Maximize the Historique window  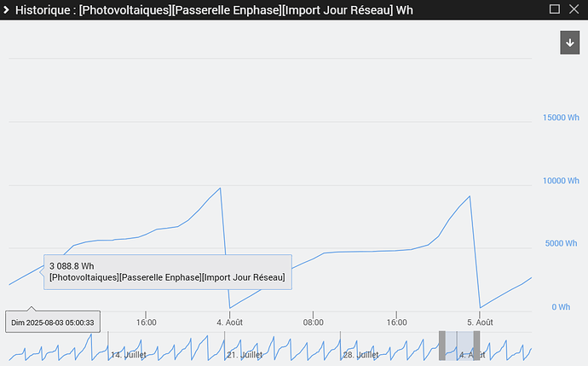click(554, 9)
